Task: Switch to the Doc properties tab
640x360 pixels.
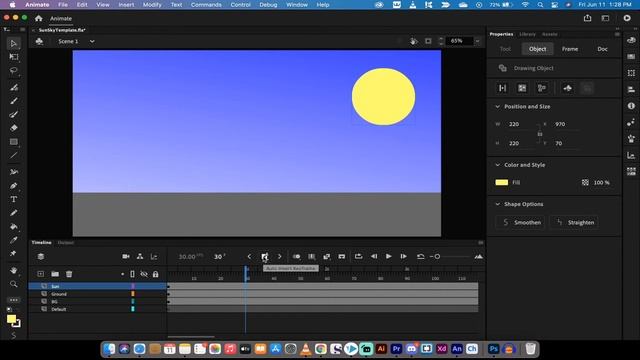Action: click(x=602, y=49)
